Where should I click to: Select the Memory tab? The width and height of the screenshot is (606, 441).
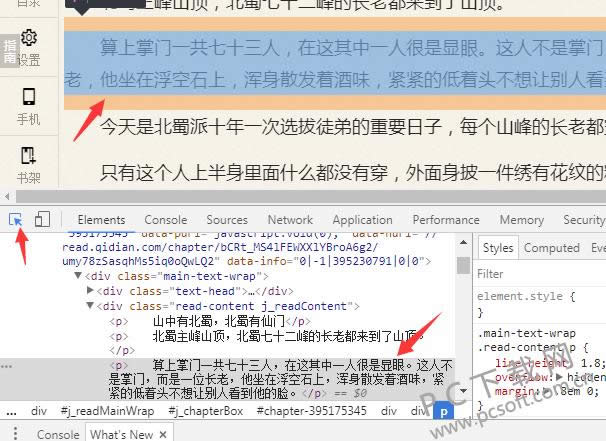tap(521, 220)
